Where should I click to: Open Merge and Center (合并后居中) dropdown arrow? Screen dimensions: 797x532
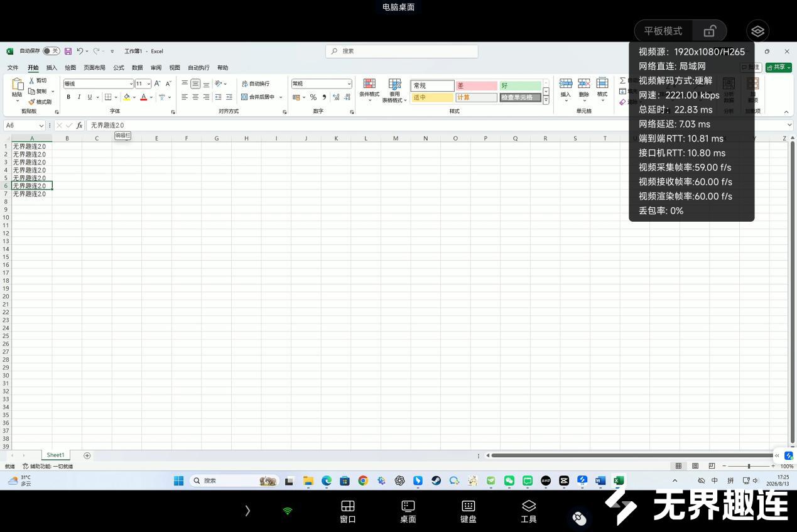click(281, 97)
